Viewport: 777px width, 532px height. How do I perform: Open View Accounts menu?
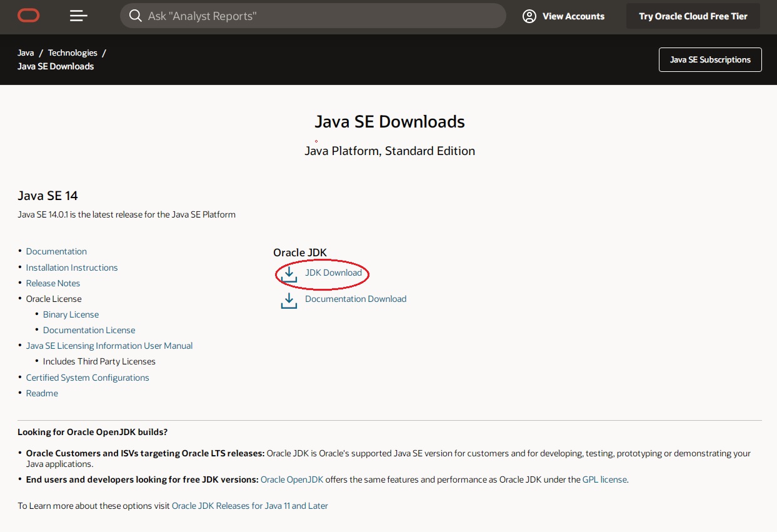coord(564,16)
